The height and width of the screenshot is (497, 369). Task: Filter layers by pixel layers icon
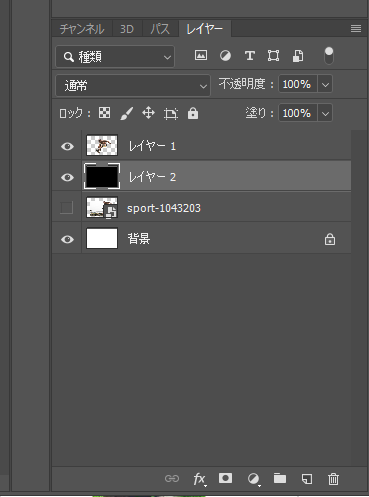coord(201,55)
